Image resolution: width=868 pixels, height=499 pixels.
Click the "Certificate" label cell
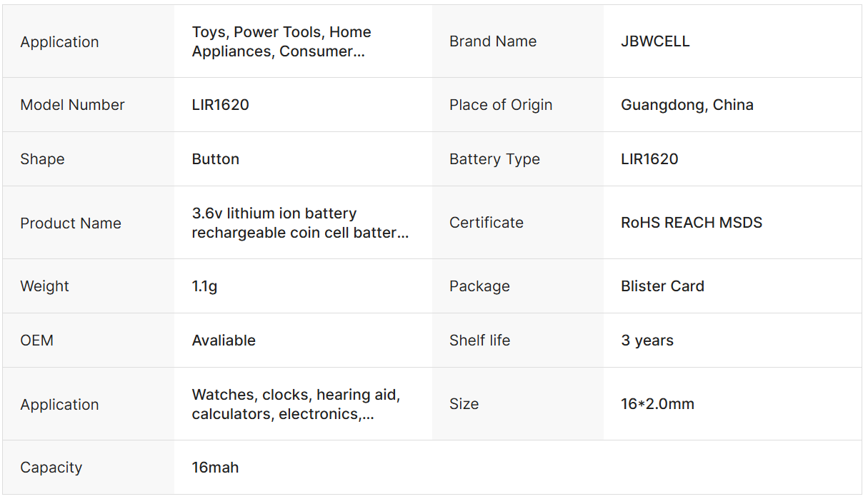tap(487, 223)
